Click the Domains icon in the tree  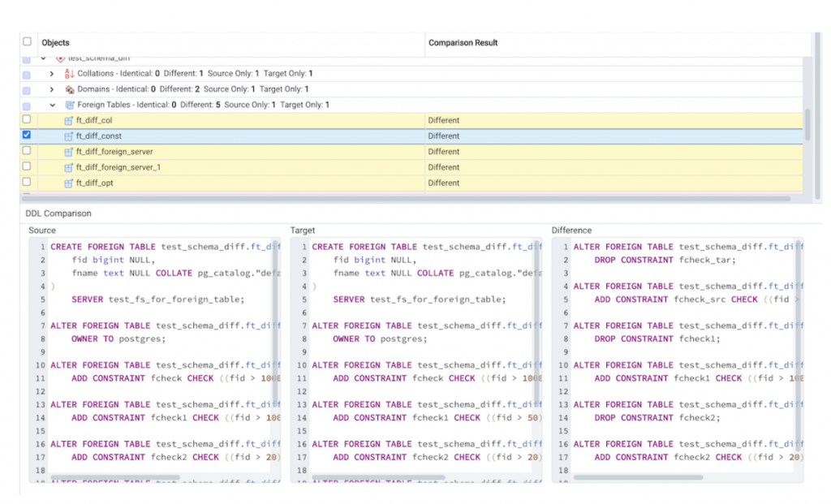coord(68,89)
